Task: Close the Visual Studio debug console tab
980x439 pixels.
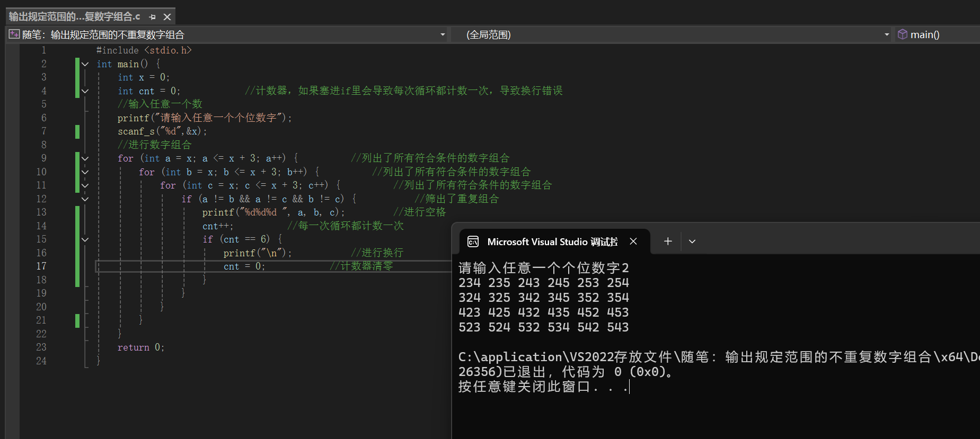Action: (x=633, y=241)
